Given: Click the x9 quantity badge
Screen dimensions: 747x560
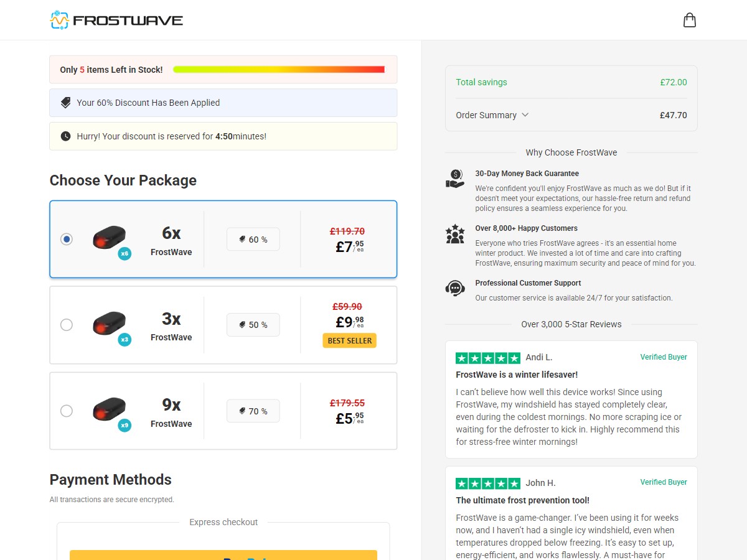Looking at the screenshot, I should [125, 426].
